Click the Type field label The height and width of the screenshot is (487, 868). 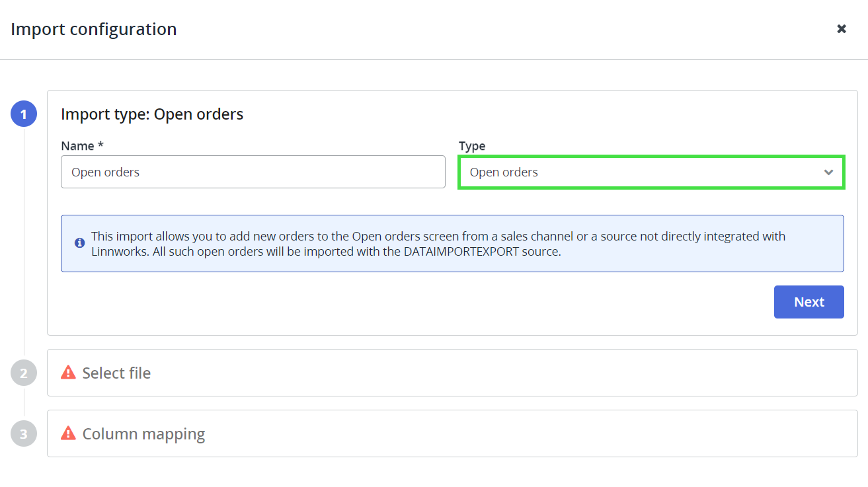[x=472, y=145]
